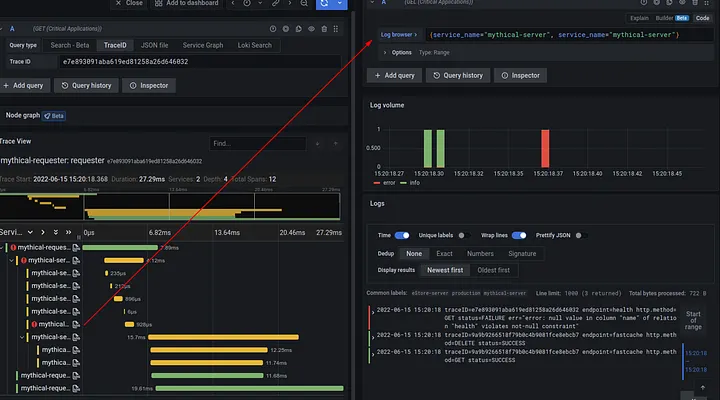The width and height of the screenshot is (720, 400).
Task: Open Query history in the left pane
Action: point(86,85)
